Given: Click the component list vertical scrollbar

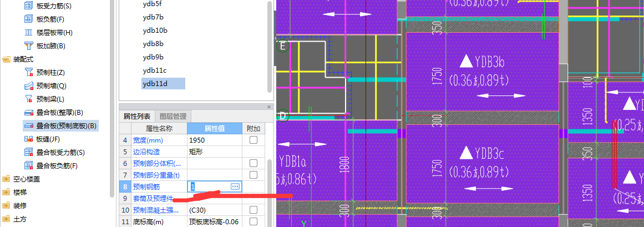Looking at the screenshot, I should (270, 47).
